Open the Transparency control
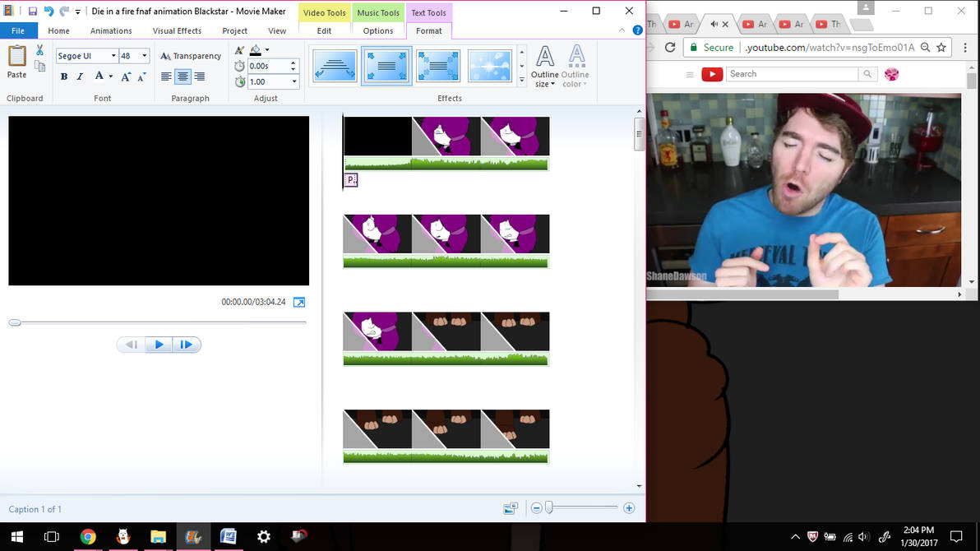 [191, 56]
